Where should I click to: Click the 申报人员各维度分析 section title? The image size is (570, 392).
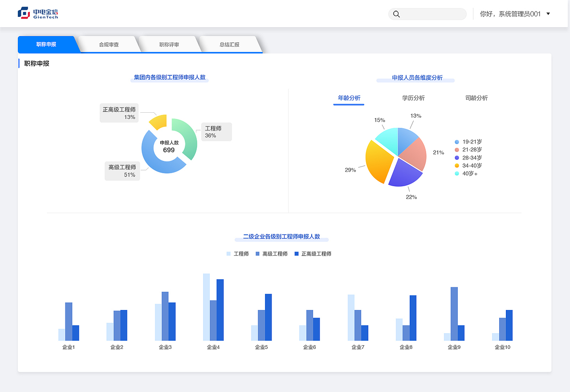click(x=416, y=77)
